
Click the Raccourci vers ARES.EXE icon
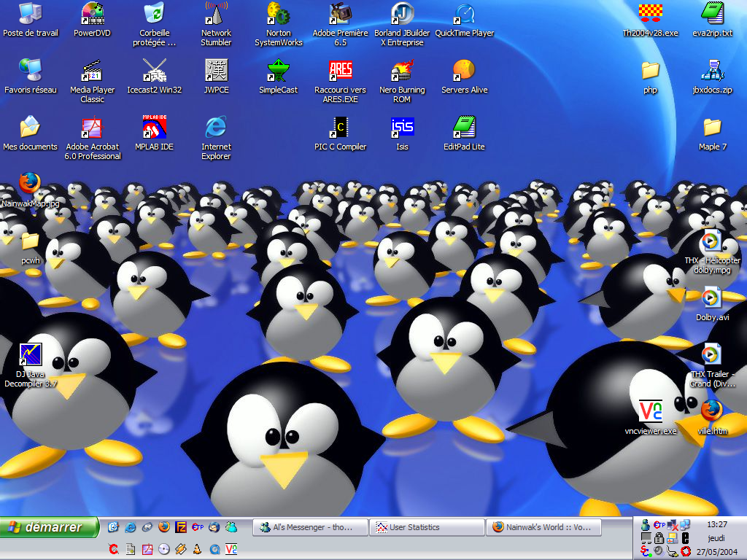point(340,71)
